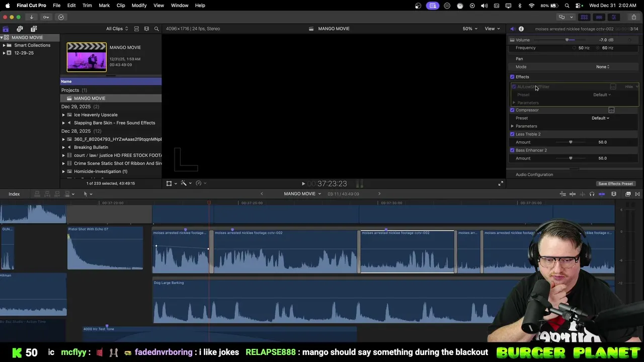This screenshot has height=362, width=644.
Task: Disable the AULowShelfFilter effect checkbox
Action: tap(514, 86)
